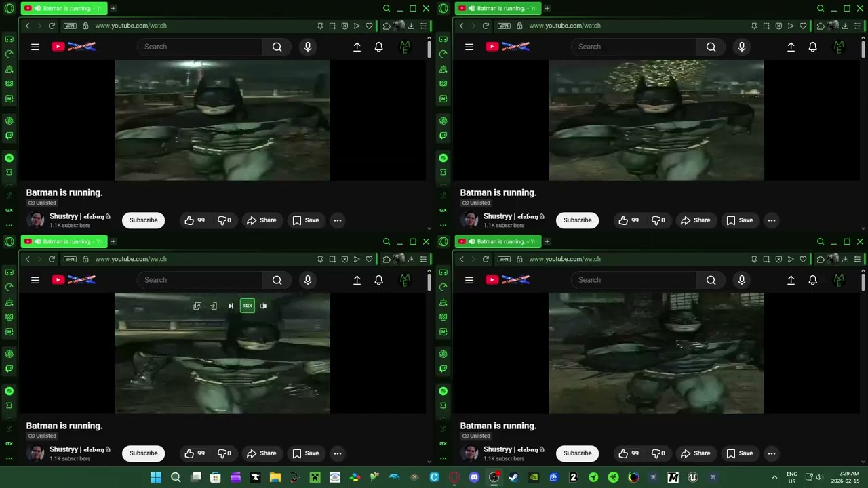This screenshot has width=868, height=488.
Task: Like the video in the bottom-right window
Action: [629, 453]
